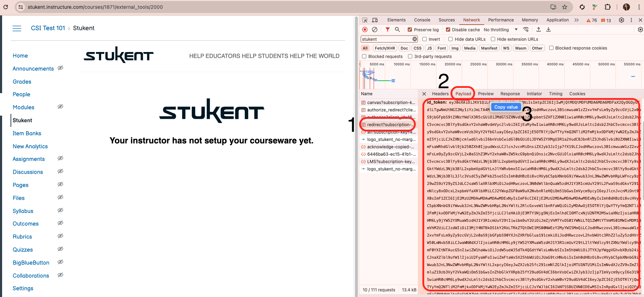
Task: Open the Application tab
Action: click(x=558, y=20)
